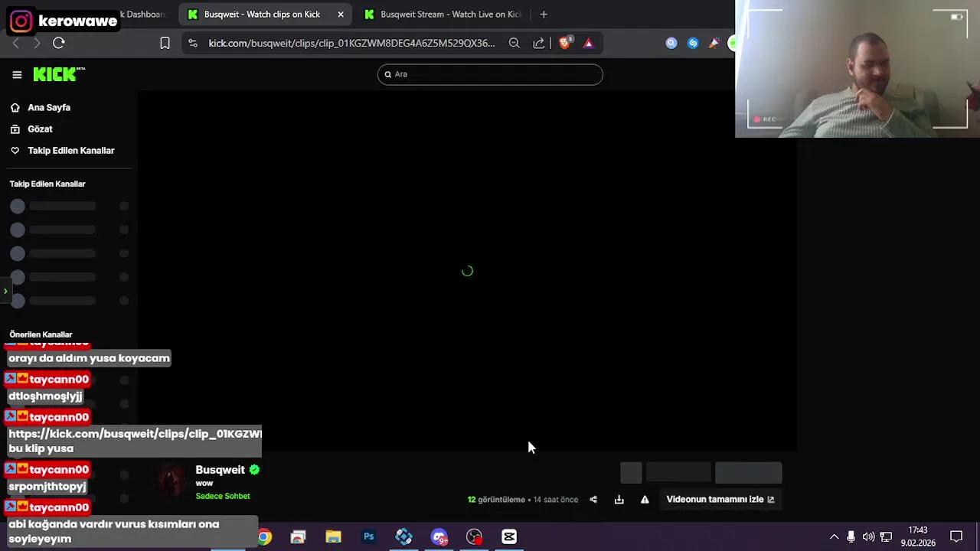Viewport: 980px width, 551px height.
Task: Click the Shazam extension icon
Action: click(693, 43)
